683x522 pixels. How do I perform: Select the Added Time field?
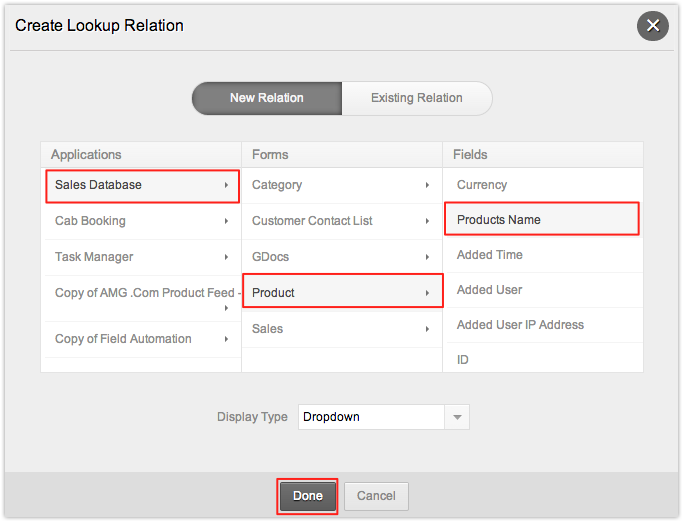point(489,255)
